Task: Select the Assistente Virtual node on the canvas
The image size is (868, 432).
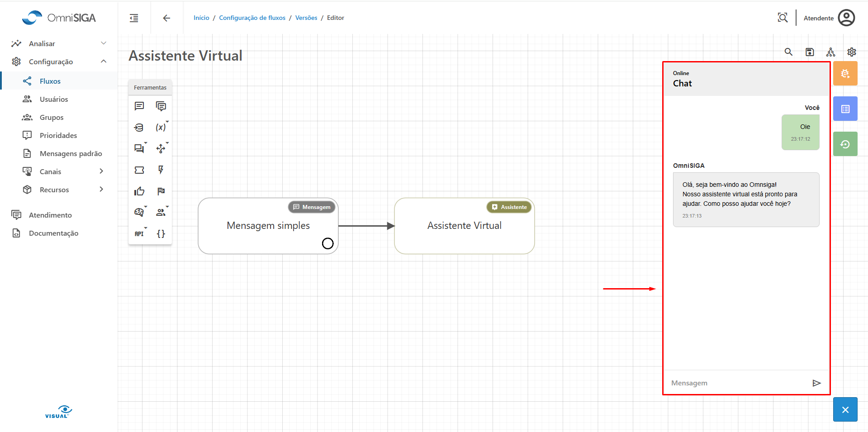Action: [x=465, y=226]
